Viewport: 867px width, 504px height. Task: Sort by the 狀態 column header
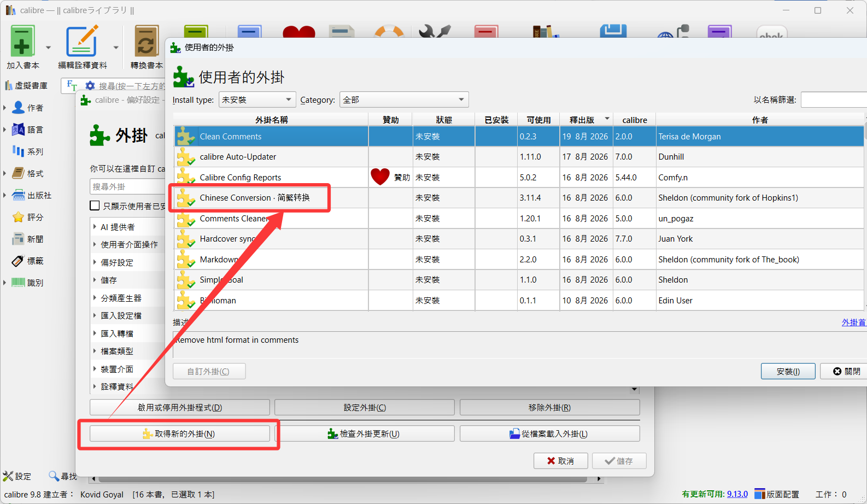pos(444,120)
